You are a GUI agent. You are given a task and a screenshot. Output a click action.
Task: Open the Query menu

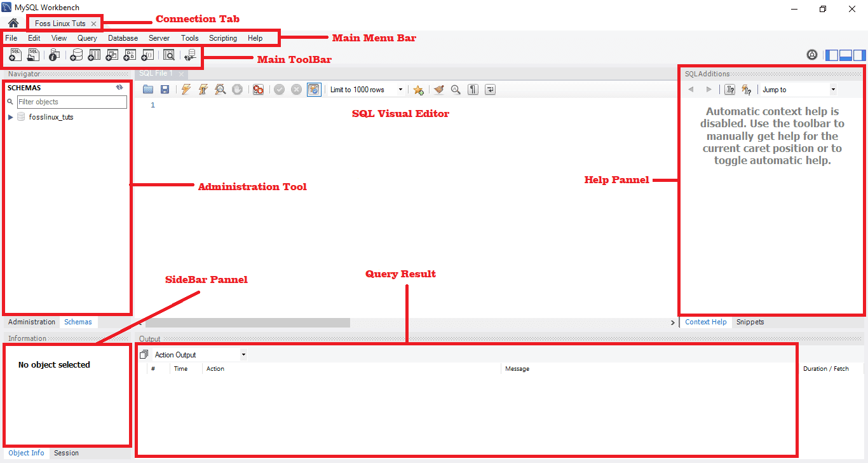pos(87,38)
